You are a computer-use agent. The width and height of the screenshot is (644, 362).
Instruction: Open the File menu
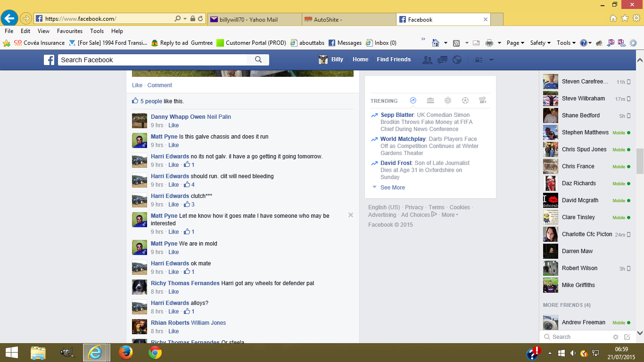pyautogui.click(x=9, y=31)
